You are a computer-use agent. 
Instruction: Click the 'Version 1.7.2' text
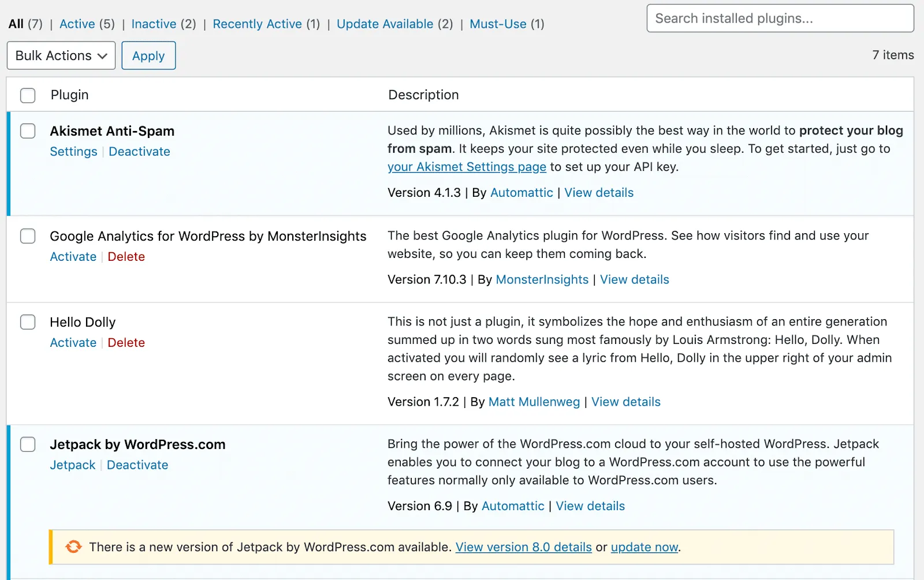pos(423,402)
